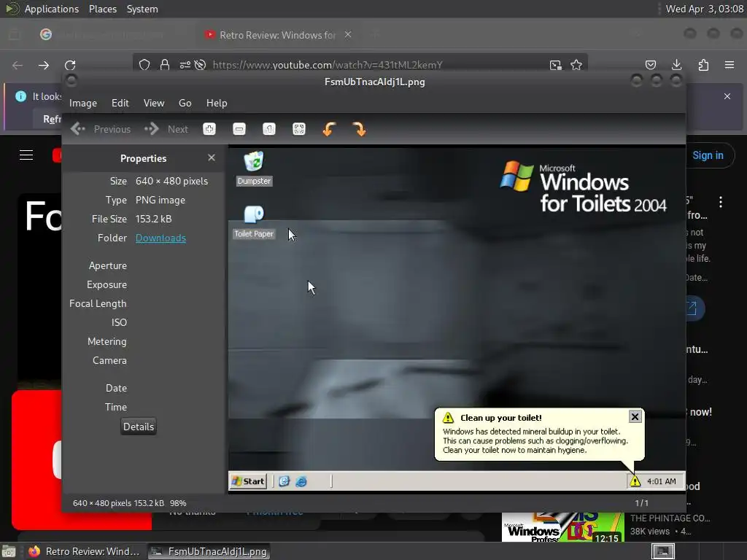Click show desktop icon in bottom panel
This screenshot has width=747, height=560.
(x=9, y=551)
